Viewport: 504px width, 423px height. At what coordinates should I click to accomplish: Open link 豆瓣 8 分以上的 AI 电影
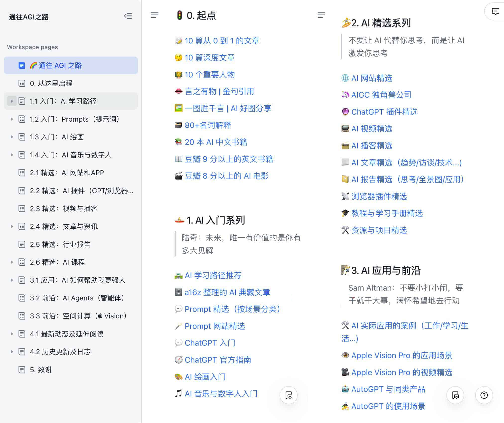[x=227, y=176]
